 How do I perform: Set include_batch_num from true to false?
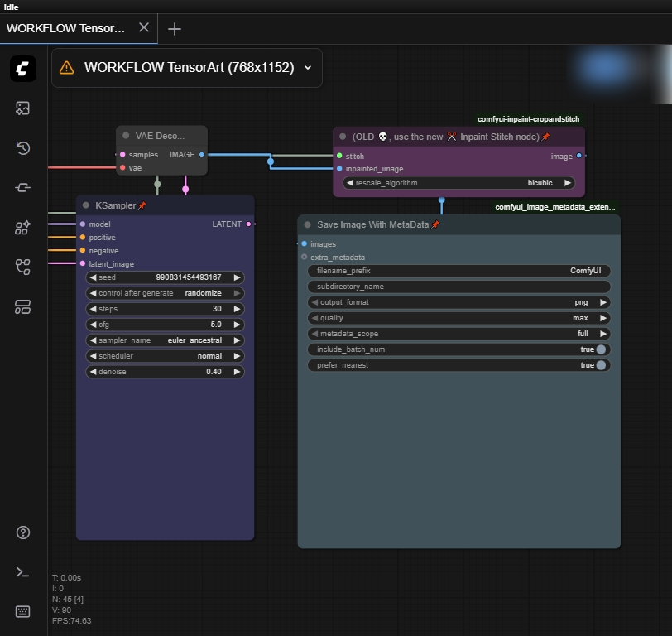pyautogui.click(x=602, y=349)
